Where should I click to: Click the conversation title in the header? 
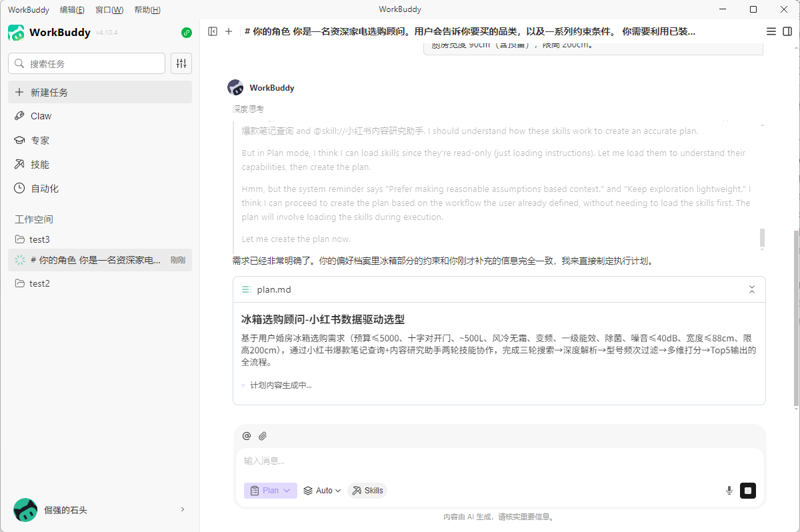(x=471, y=31)
